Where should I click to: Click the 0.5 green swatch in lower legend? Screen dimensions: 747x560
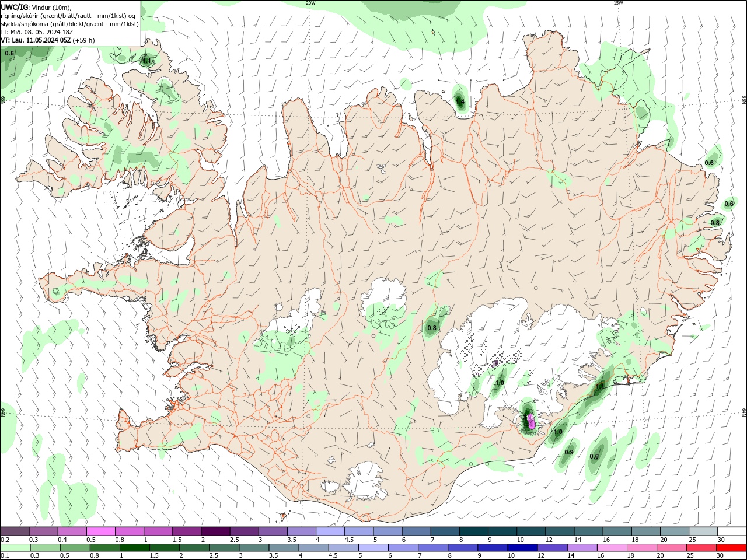pyautogui.click(x=75, y=548)
